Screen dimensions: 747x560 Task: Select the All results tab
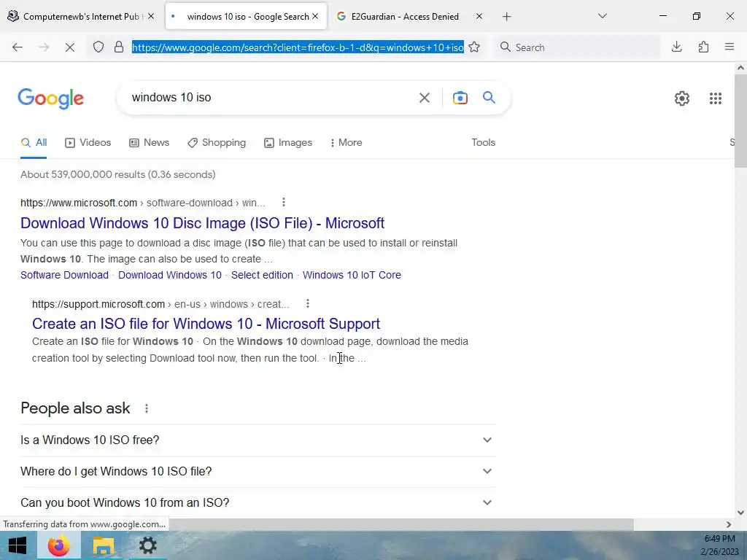point(34,142)
